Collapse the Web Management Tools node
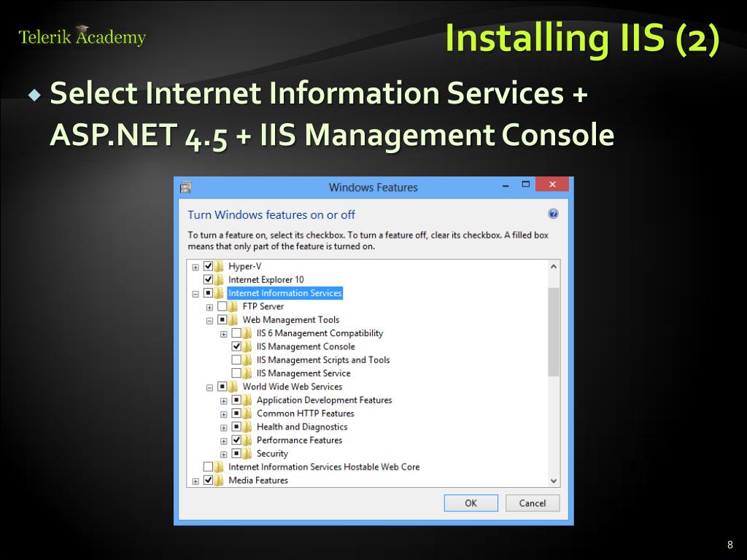Screen dimensions: 747x560 coord(209,321)
